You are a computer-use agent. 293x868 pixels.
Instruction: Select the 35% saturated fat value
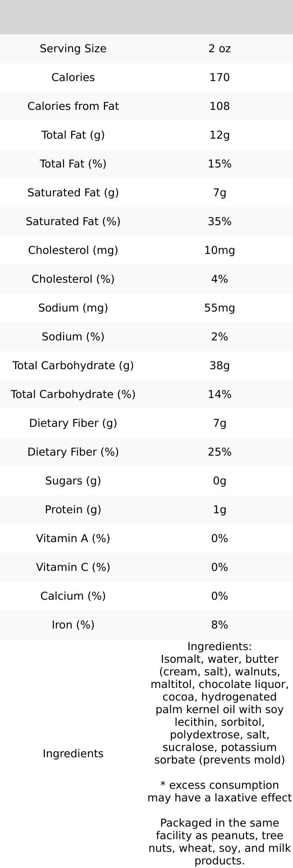[x=220, y=222]
